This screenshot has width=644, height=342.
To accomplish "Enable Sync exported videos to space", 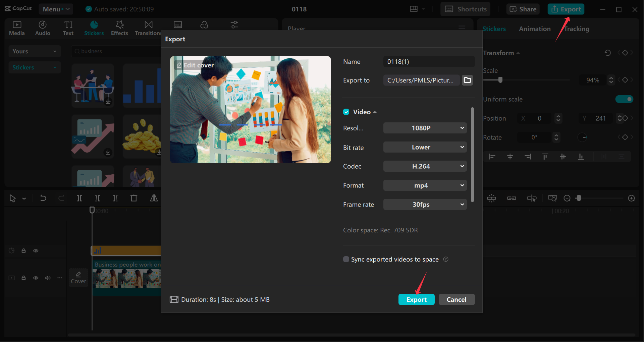I will [346, 259].
